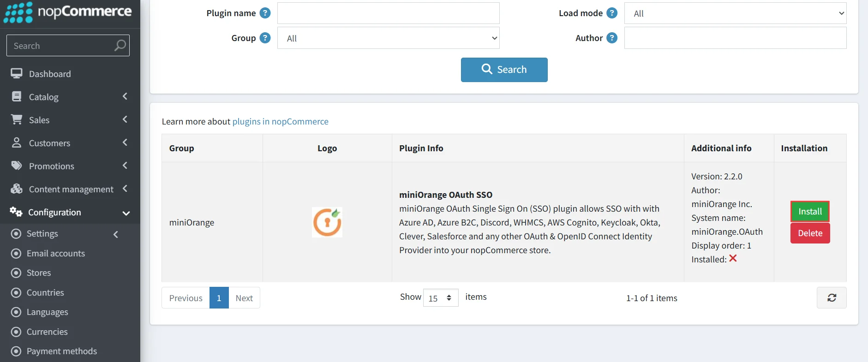Click the Version: 2.2.0 text
The width and height of the screenshot is (868, 362).
click(717, 176)
